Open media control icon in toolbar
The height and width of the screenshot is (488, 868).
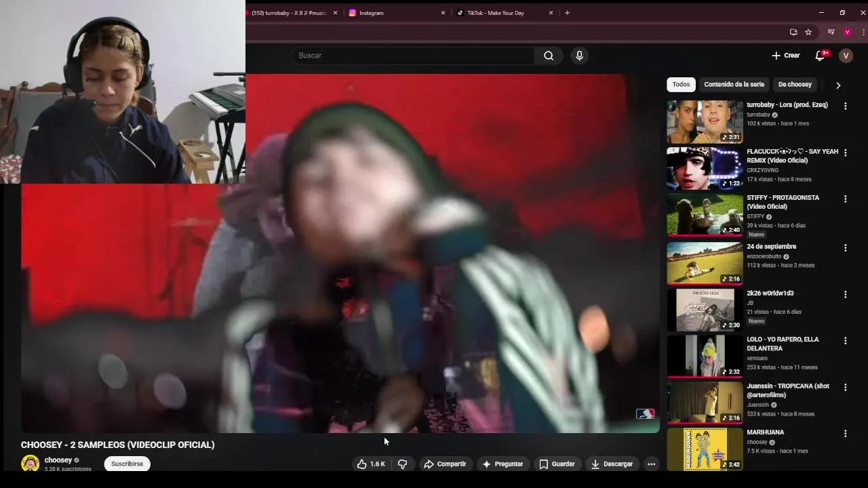[831, 32]
